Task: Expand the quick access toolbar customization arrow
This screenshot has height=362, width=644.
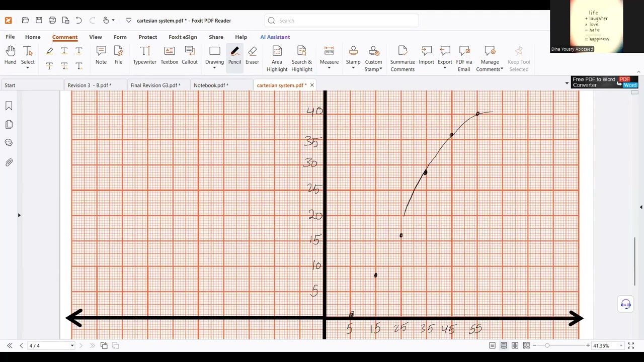Action: coord(129,21)
